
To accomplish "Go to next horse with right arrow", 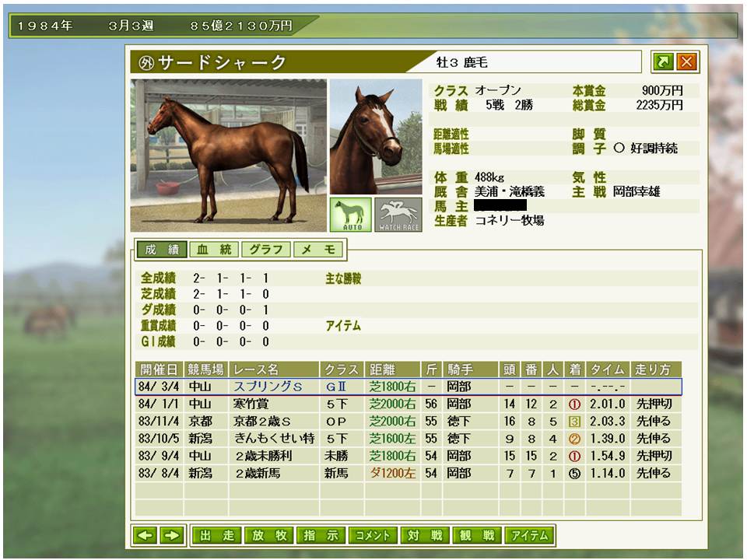I will pos(171,535).
